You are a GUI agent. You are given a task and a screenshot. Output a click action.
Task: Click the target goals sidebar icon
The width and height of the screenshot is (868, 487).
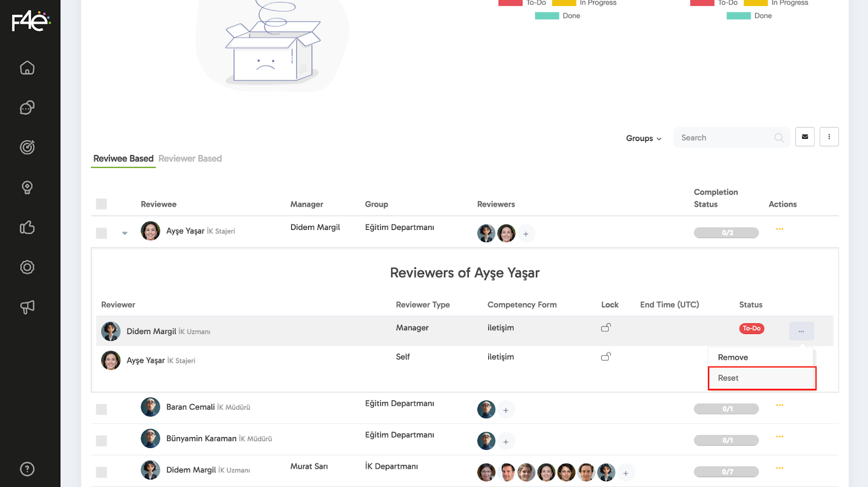coord(27,148)
